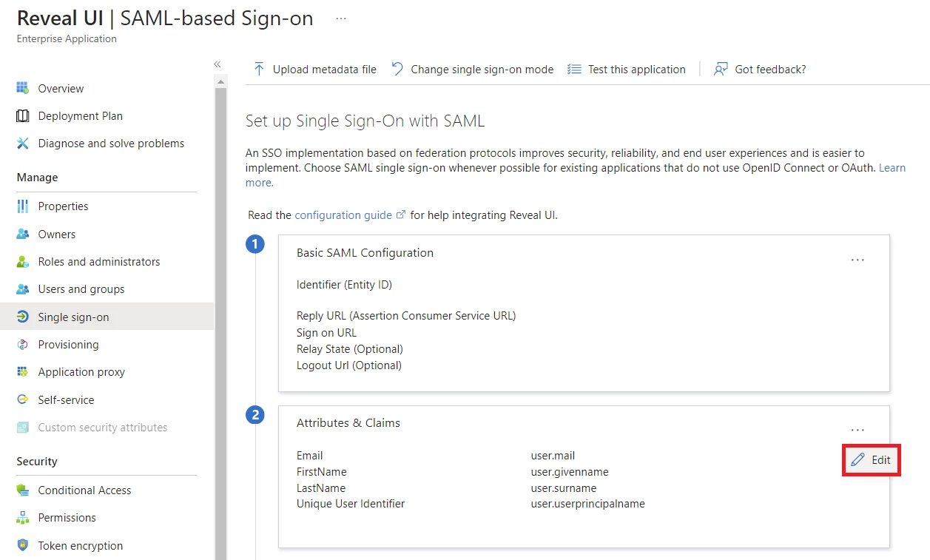
Task: Click the user.givenname claim value
Action: click(x=570, y=472)
